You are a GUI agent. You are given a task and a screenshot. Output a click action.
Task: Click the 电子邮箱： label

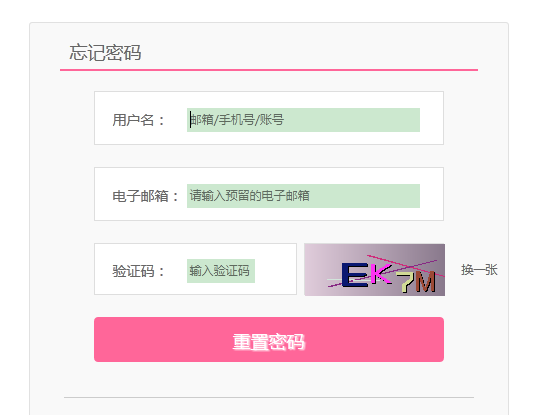tap(146, 196)
